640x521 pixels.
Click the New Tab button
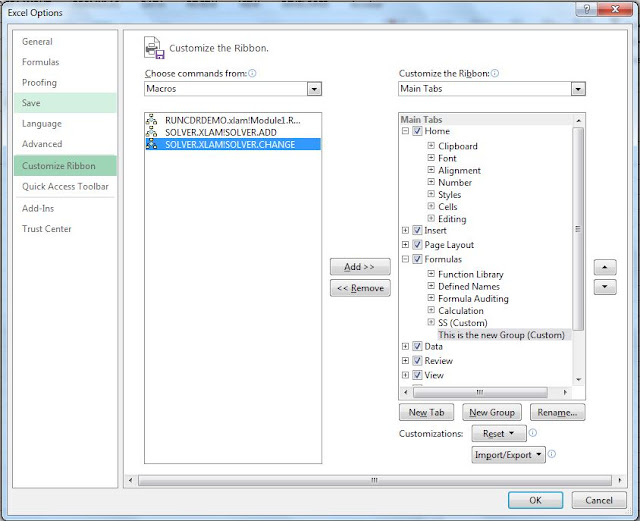point(426,412)
